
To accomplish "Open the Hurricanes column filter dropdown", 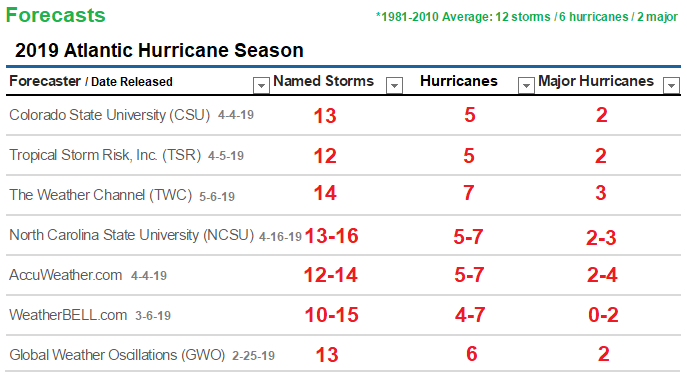I will 526,85.
